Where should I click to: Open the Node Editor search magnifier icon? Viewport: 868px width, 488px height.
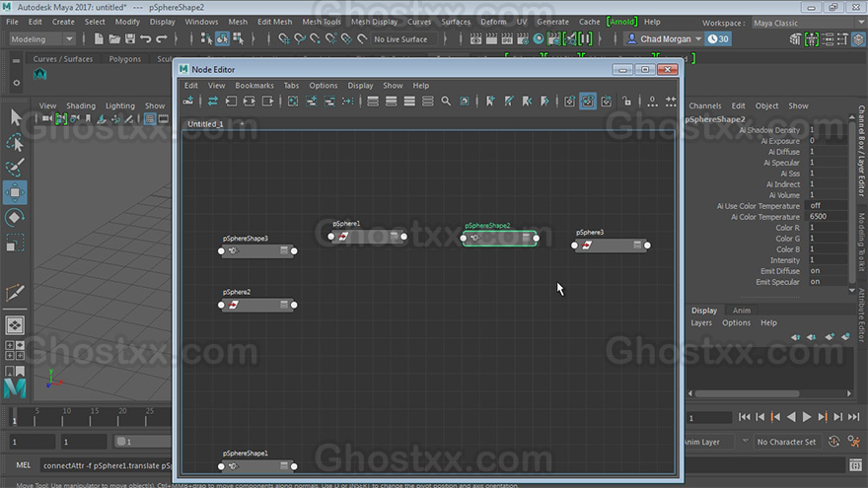click(446, 101)
